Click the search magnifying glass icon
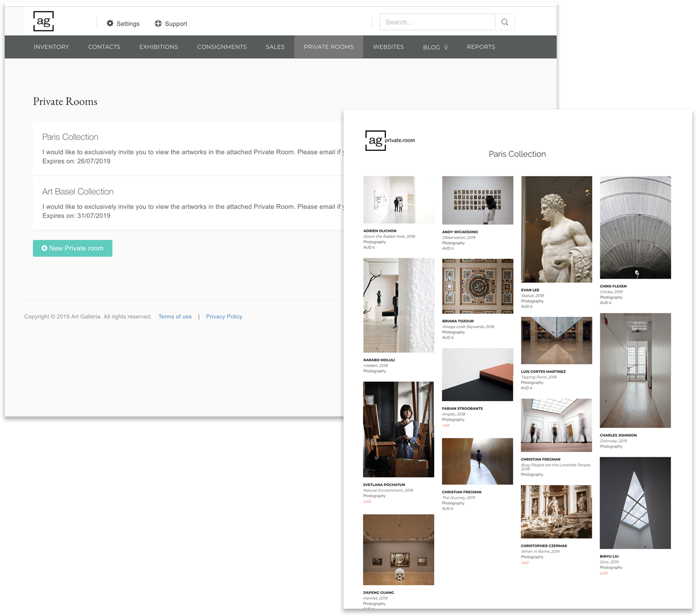The image size is (697, 616). [x=504, y=22]
